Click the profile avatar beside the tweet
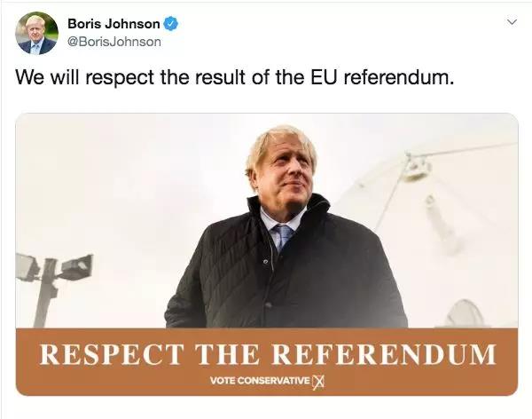This screenshot has height=419, width=532. click(x=37, y=33)
